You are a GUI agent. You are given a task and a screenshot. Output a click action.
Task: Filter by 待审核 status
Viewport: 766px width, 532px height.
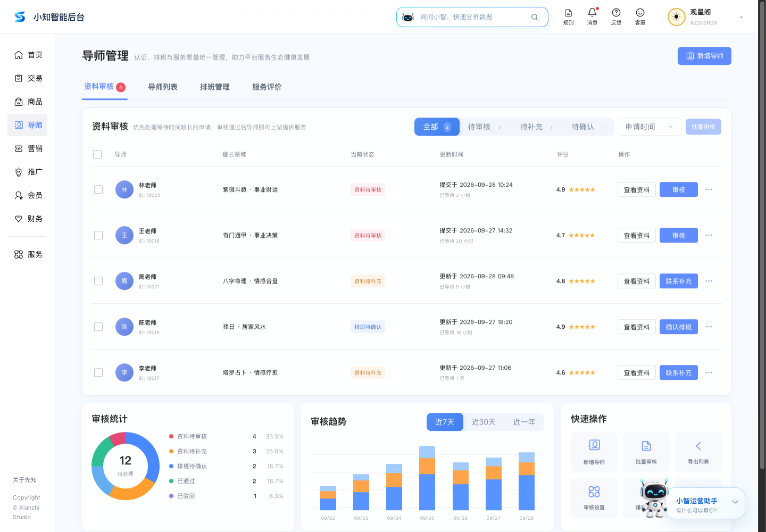coord(484,127)
